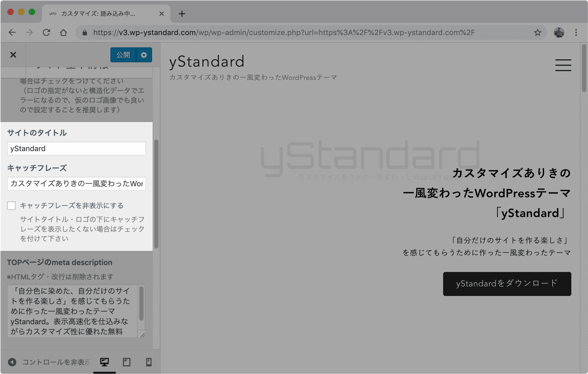Image resolution: width=588 pixels, height=374 pixels.
Task: Open publish settings gear icon
Action: point(144,55)
